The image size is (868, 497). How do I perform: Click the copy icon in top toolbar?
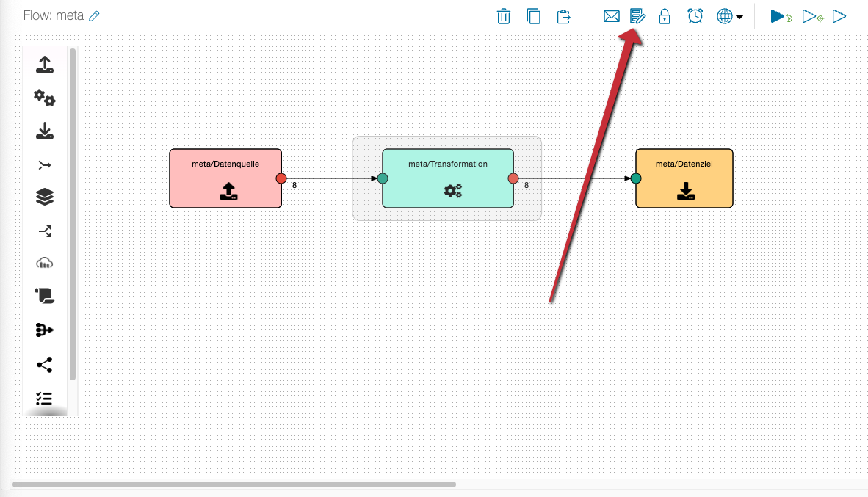[x=534, y=16]
